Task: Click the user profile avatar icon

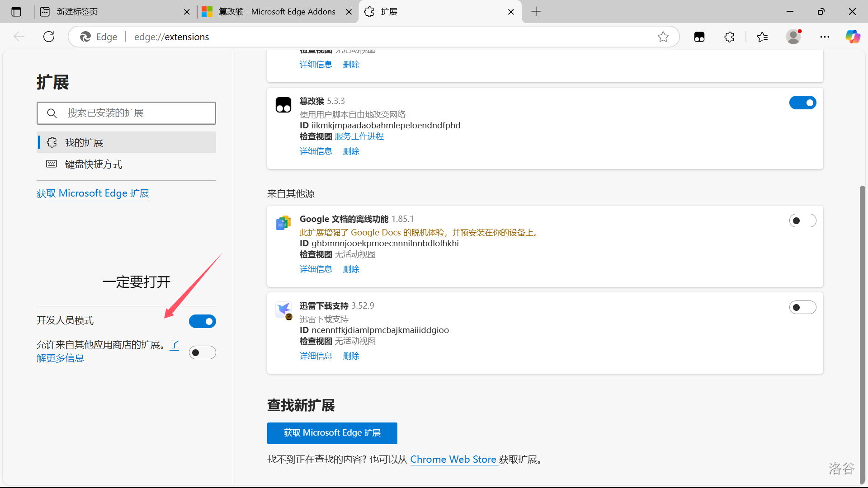Action: coord(793,37)
